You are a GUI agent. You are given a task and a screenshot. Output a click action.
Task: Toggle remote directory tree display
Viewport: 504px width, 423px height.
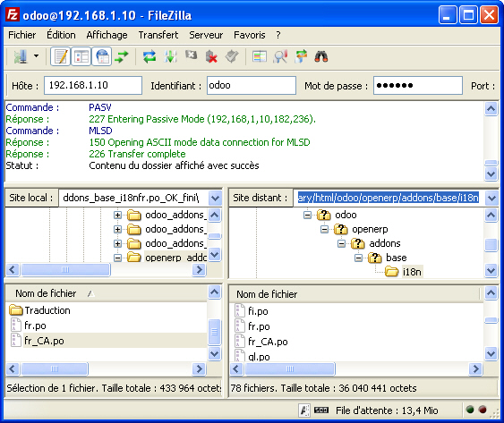coord(102,57)
